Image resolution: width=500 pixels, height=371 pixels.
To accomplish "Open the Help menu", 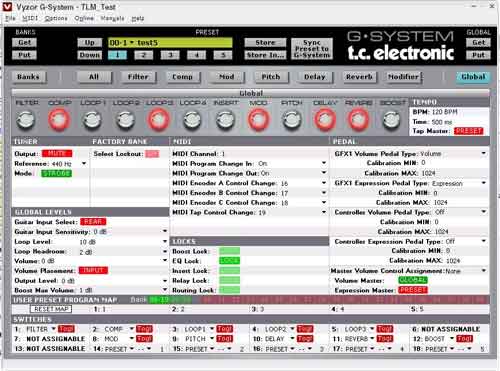I will point(138,18).
